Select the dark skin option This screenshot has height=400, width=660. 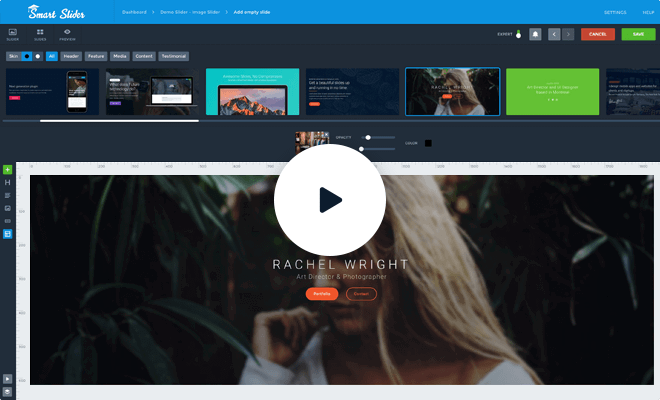point(27,56)
